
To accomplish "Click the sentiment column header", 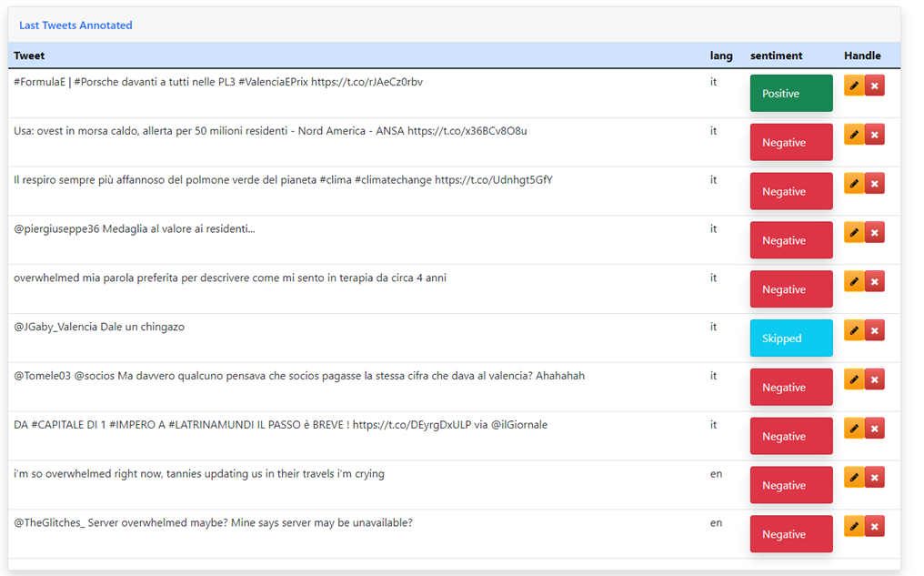I will pos(776,56).
